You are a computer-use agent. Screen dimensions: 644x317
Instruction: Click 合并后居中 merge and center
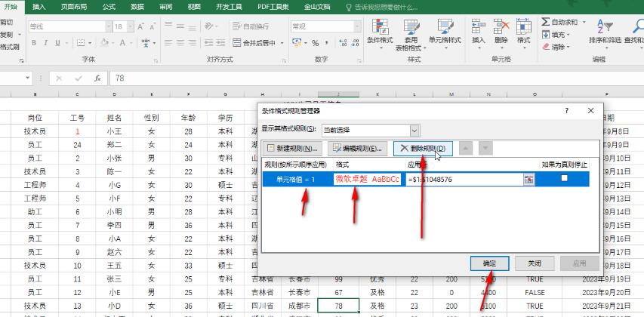point(254,43)
